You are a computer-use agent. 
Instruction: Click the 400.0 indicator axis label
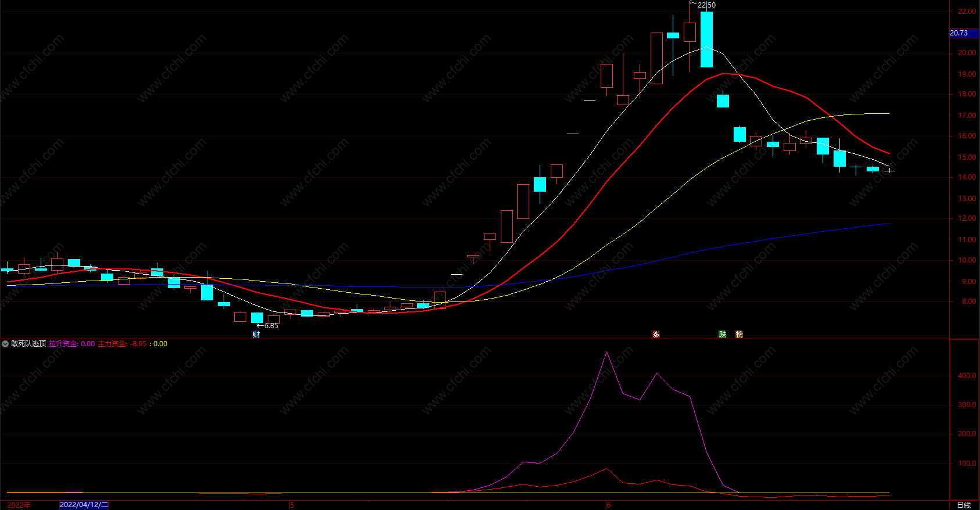click(x=967, y=376)
